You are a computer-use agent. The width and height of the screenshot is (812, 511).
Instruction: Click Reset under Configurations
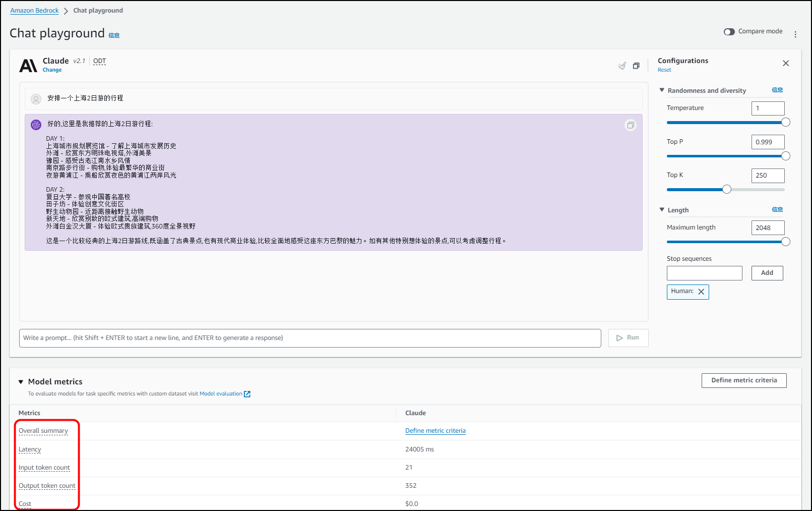[664, 70]
